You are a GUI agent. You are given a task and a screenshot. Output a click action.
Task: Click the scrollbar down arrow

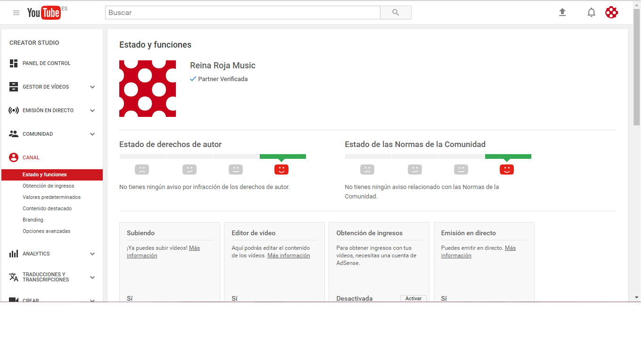pyautogui.click(x=636, y=297)
